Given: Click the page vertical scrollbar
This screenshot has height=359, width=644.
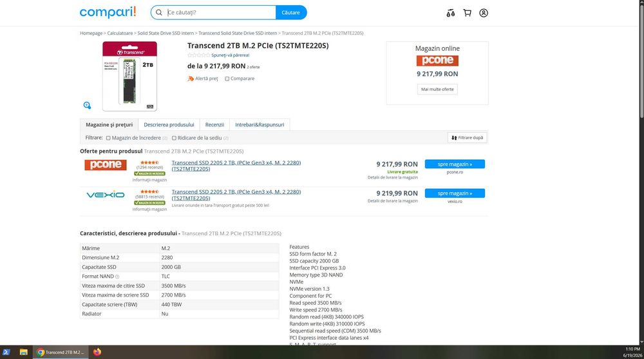Looking at the screenshot, I should (641, 62).
